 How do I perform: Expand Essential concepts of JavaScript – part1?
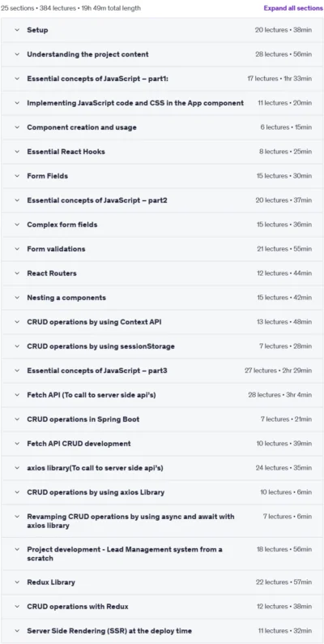click(162, 79)
